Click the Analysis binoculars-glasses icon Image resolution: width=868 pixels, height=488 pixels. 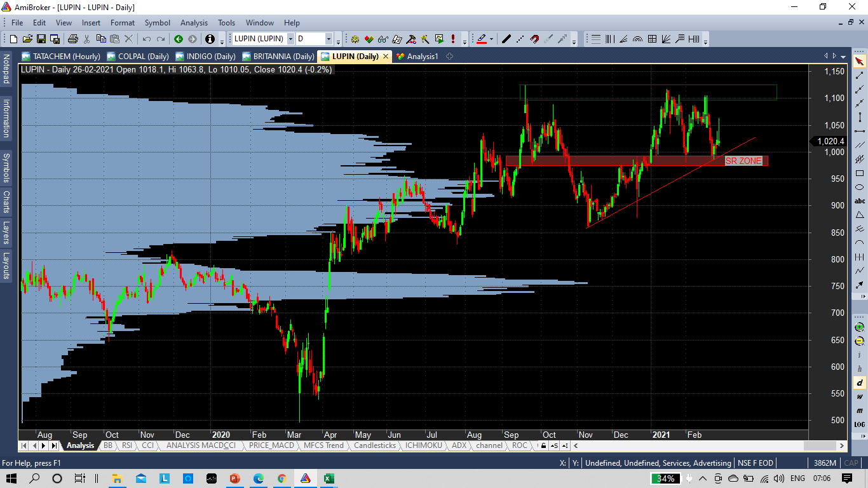click(x=383, y=39)
